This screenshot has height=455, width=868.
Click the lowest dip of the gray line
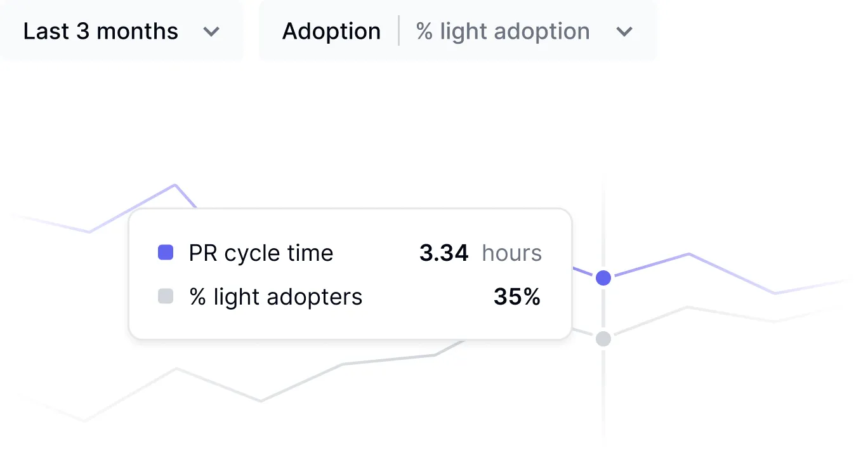pos(85,420)
